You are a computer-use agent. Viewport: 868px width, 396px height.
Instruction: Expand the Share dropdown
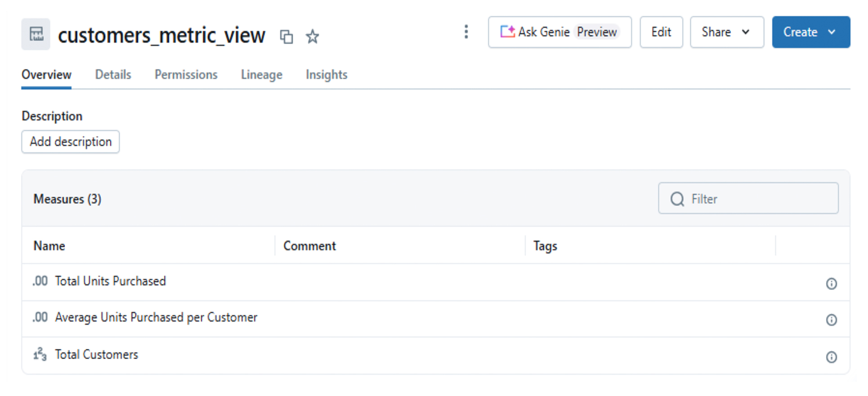[726, 32]
